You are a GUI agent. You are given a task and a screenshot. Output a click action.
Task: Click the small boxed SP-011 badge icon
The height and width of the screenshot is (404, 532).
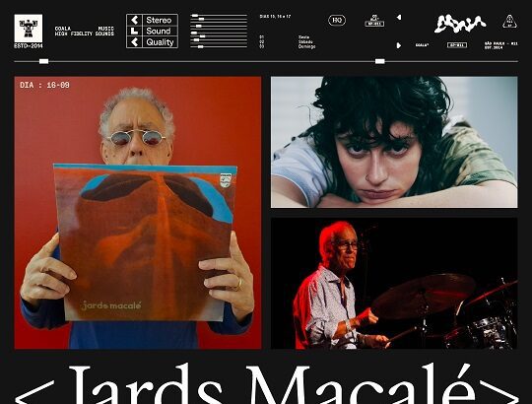pyautogui.click(x=374, y=22)
